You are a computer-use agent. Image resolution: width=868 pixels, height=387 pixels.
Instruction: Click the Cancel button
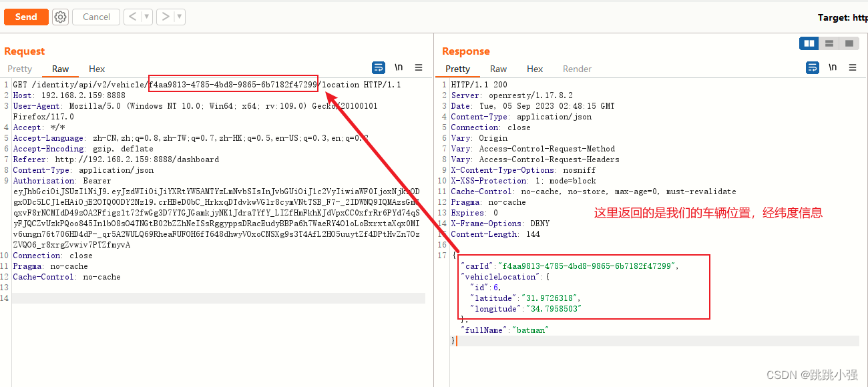(x=96, y=17)
